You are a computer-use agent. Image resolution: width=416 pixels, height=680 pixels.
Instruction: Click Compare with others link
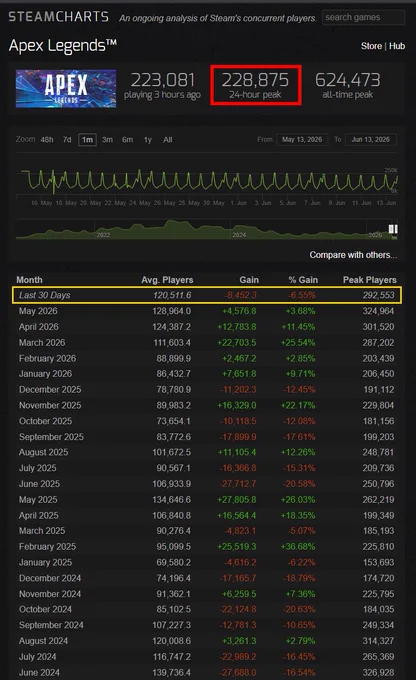click(353, 255)
